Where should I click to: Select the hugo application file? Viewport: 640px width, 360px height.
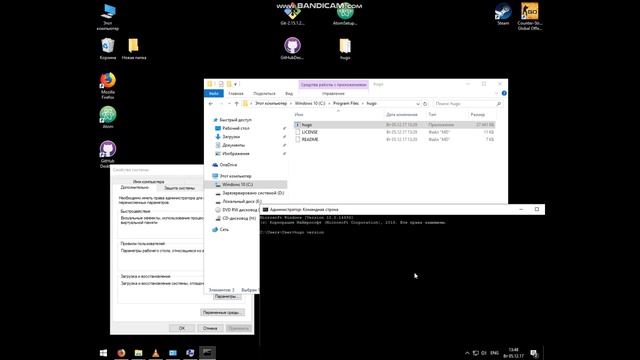[394, 124]
